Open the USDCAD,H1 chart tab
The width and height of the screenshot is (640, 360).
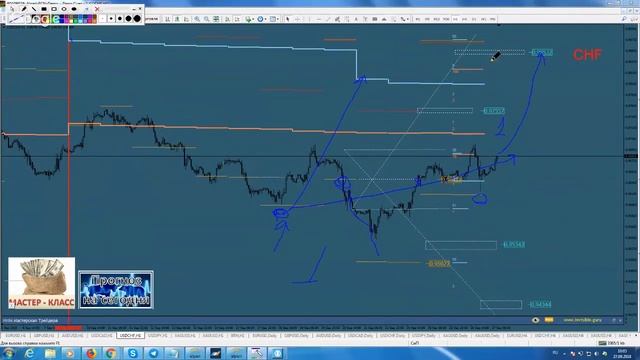pos(101,336)
